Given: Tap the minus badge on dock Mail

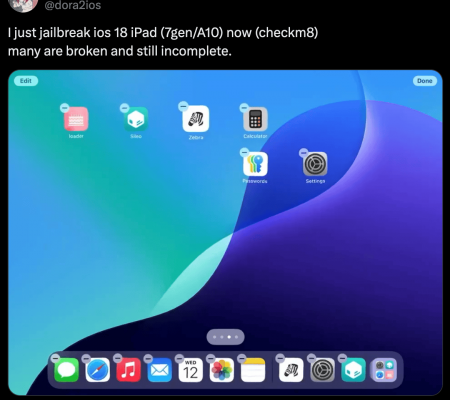Looking at the screenshot, I should pos(148,358).
